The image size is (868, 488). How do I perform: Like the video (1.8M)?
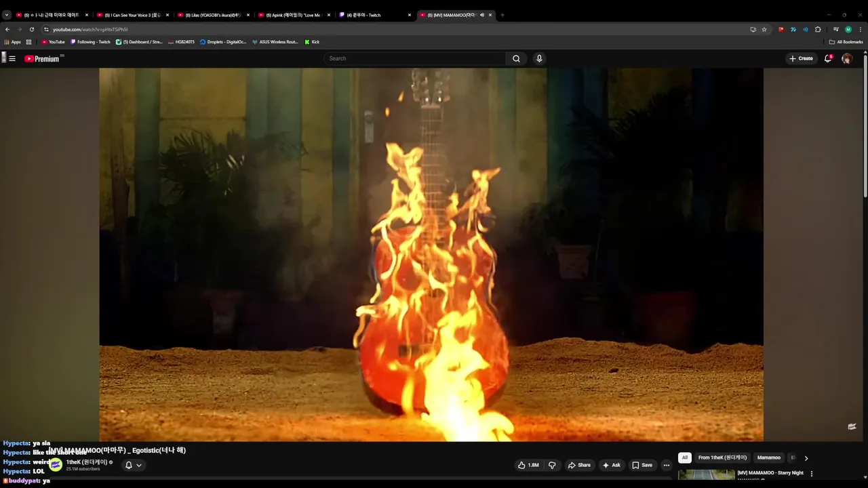pyautogui.click(x=529, y=465)
